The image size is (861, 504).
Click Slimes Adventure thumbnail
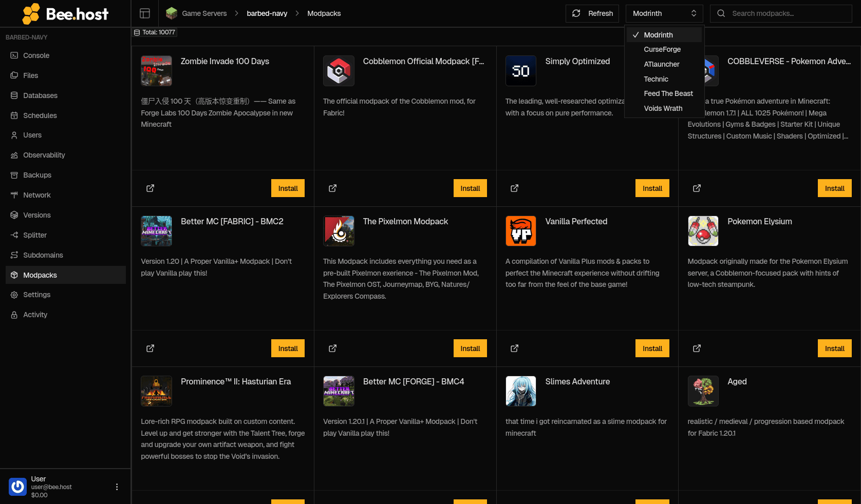click(x=521, y=391)
